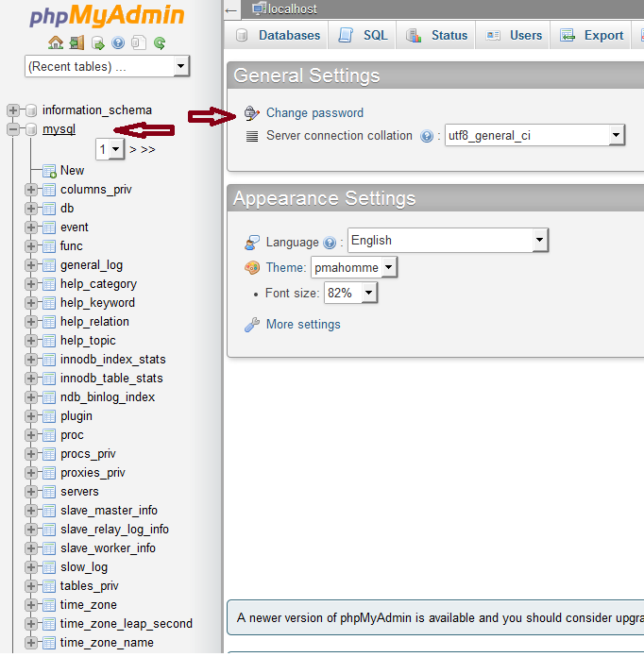Open phpMyAdmin documentation help icon
The height and width of the screenshot is (657, 644).
(x=118, y=42)
